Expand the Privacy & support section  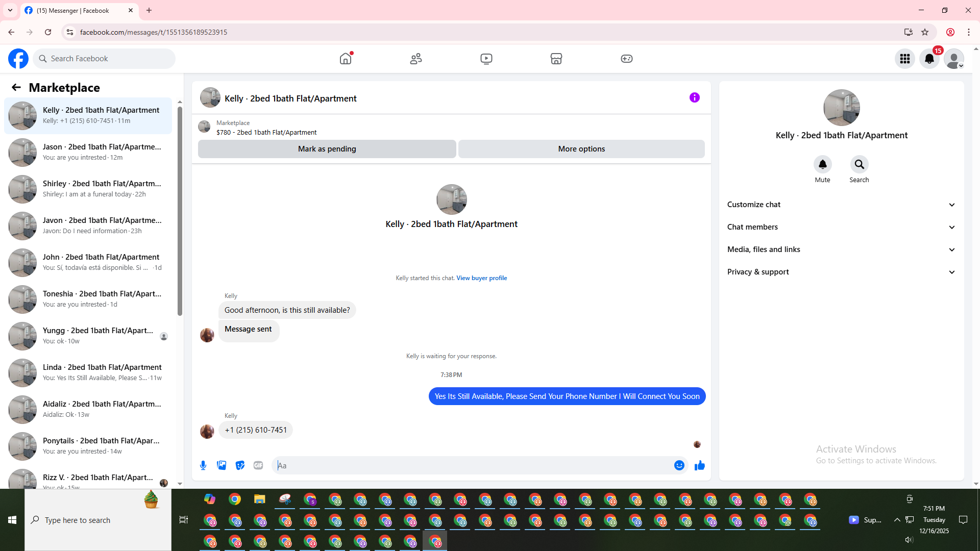click(841, 272)
